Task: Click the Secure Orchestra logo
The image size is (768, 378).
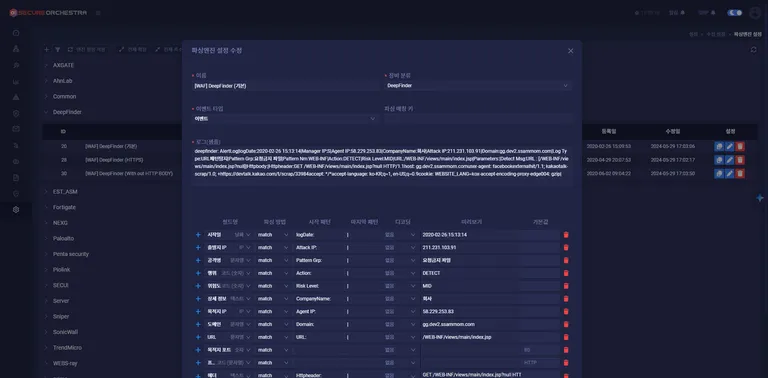Action: pos(48,13)
